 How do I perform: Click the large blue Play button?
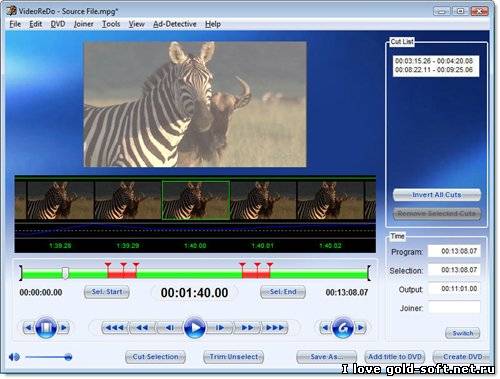[194, 328]
